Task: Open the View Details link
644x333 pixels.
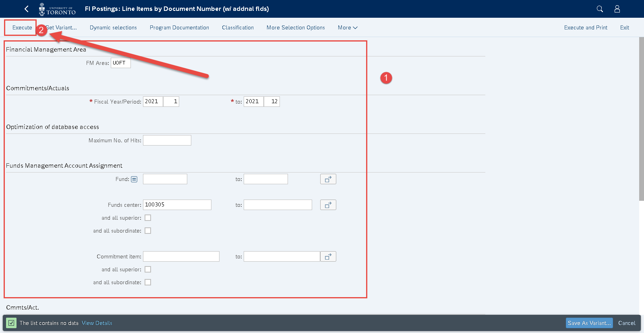Action: click(97, 323)
